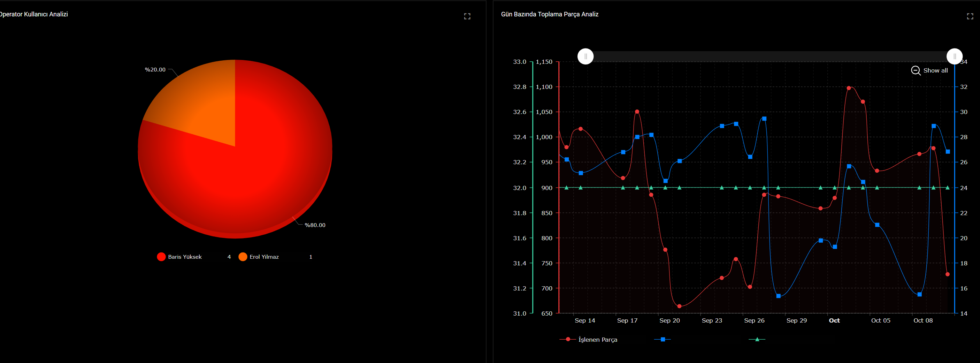980x363 pixels.
Task: Toggle the green triangle legend series
Action: point(757,339)
